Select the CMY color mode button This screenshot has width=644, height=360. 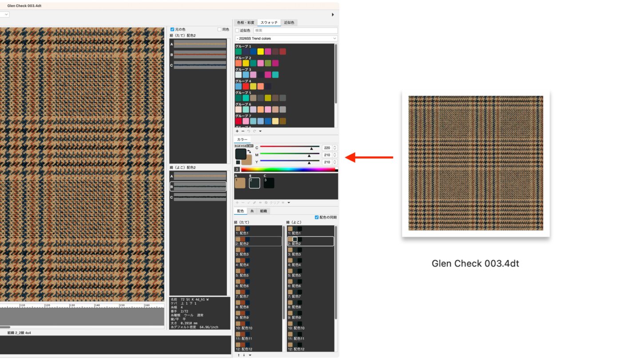click(250, 146)
